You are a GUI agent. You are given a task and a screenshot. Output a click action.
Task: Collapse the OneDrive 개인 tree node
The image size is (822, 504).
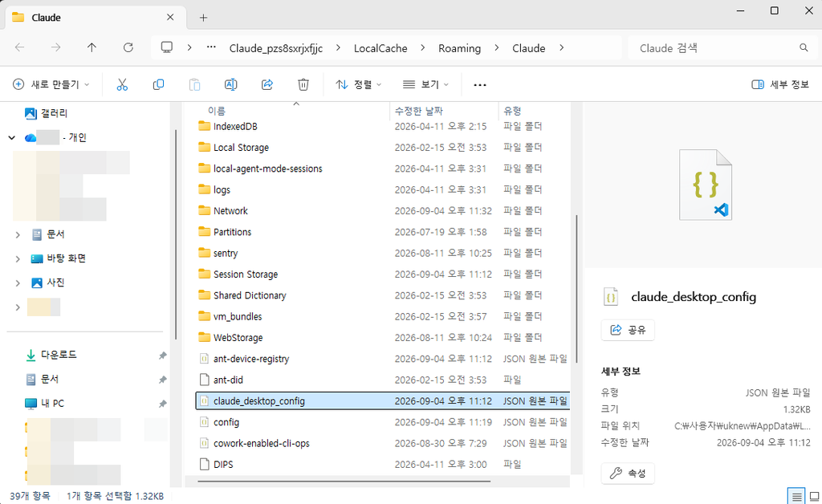[x=12, y=138]
